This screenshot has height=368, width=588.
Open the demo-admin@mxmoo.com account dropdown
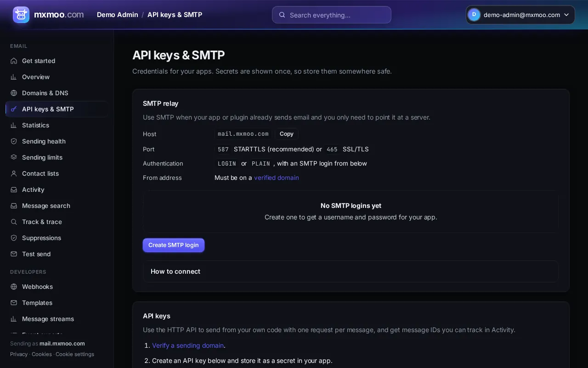click(520, 15)
